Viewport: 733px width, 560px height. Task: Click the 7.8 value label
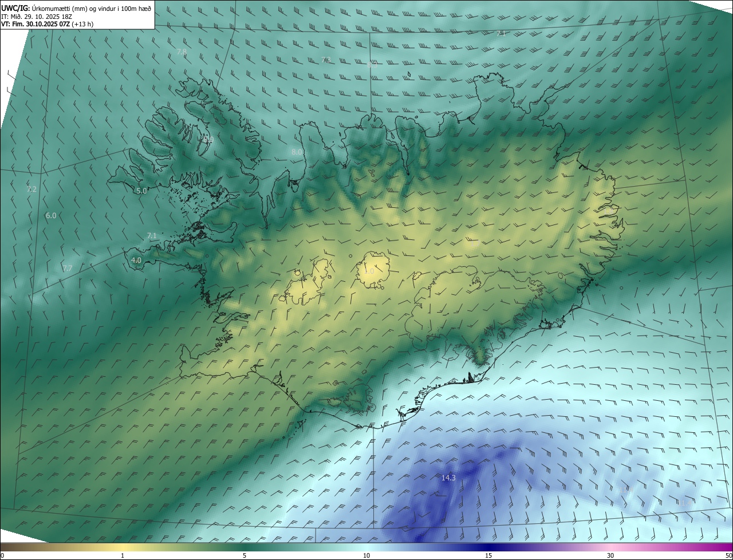click(182, 52)
